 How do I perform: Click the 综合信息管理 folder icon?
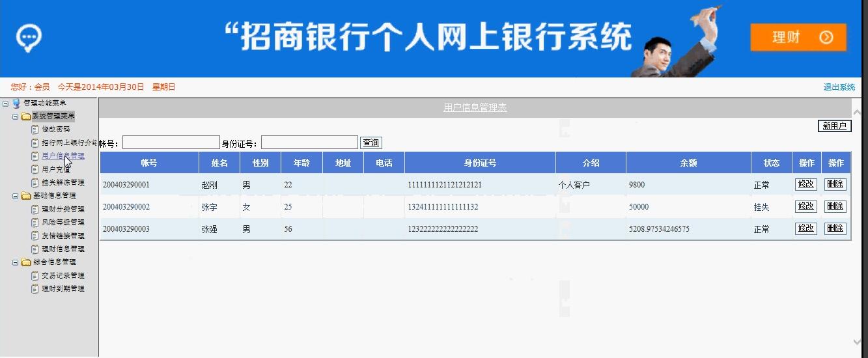26,262
